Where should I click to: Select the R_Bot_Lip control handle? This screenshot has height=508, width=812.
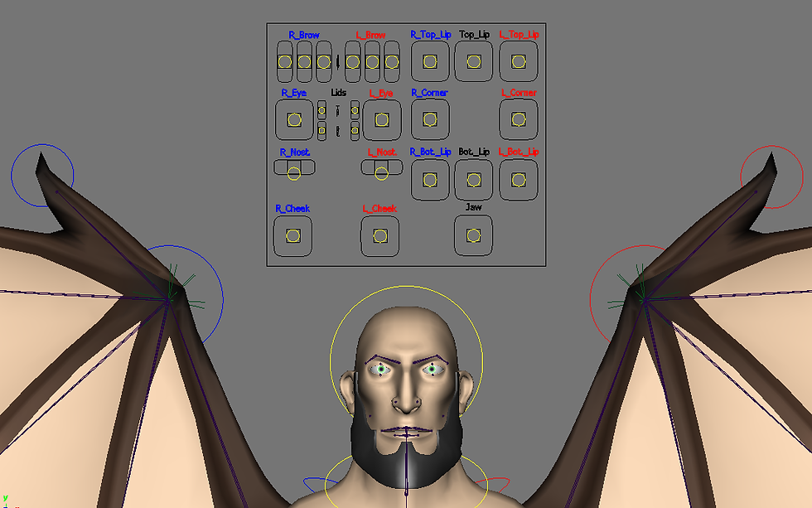tap(430, 180)
